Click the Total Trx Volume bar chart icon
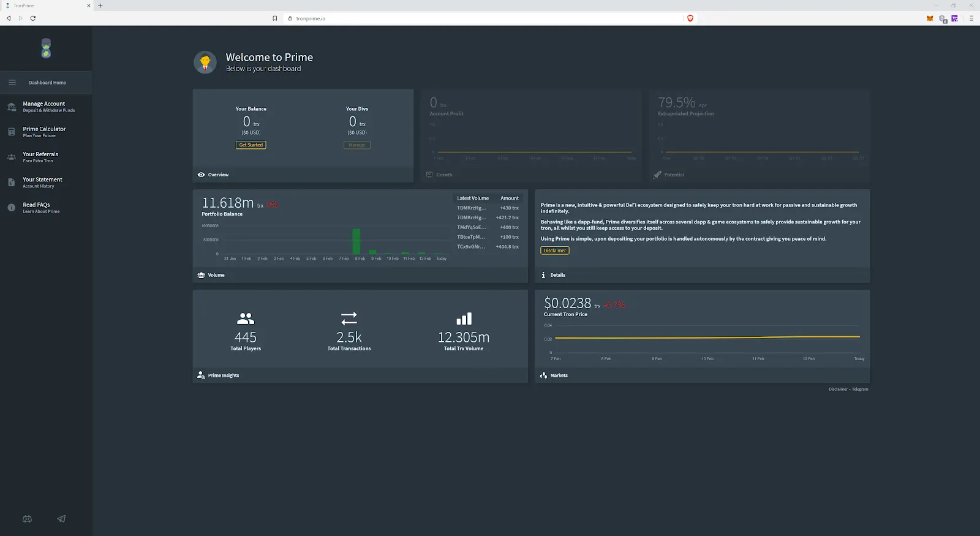980x536 pixels. 464,319
